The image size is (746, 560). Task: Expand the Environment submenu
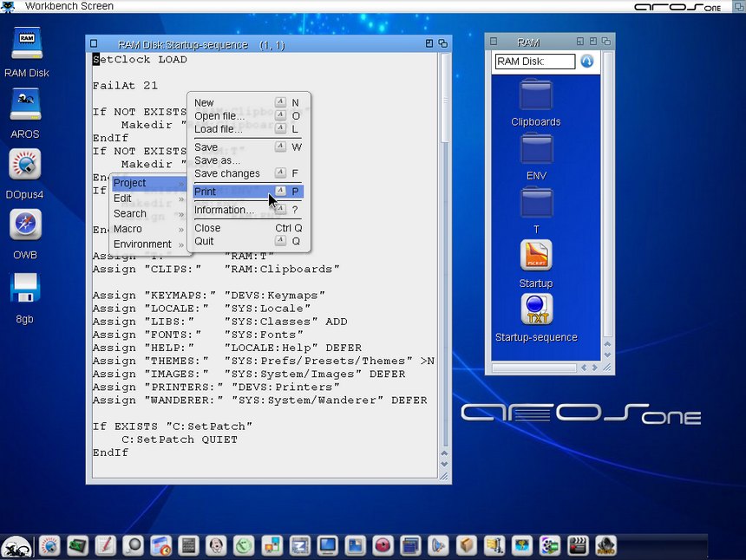coord(142,244)
